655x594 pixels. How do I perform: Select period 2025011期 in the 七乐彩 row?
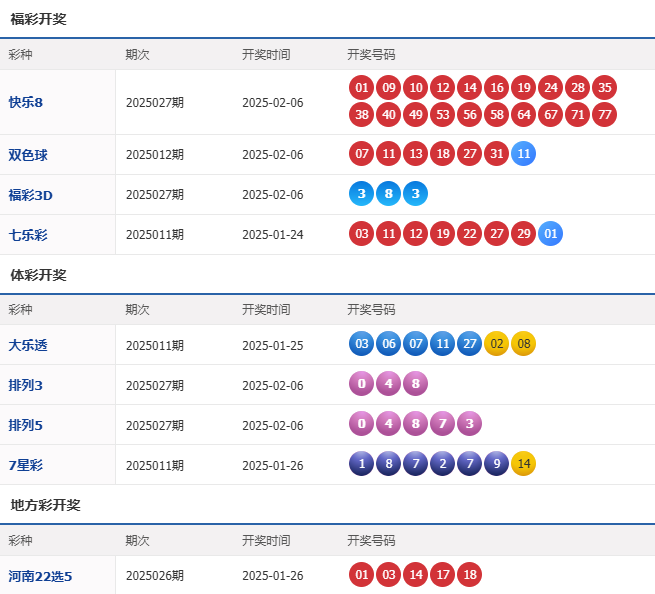[x=155, y=235]
